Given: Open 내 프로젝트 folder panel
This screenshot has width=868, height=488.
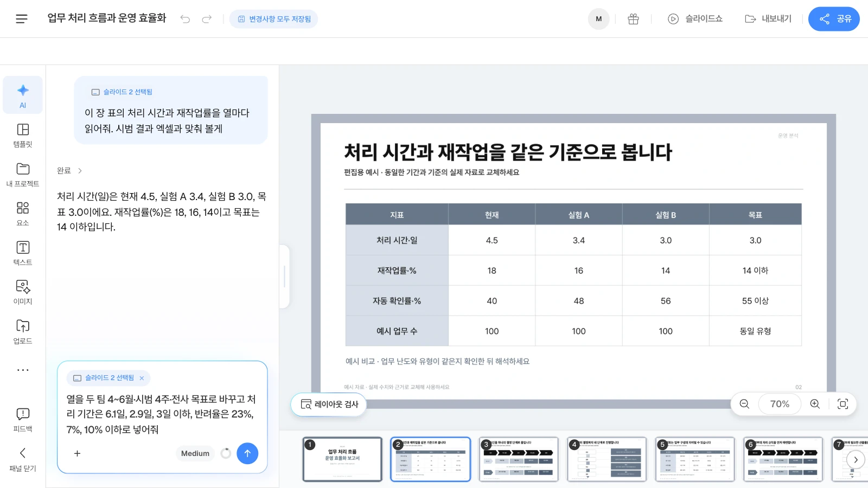Looking at the screenshot, I should point(23,175).
